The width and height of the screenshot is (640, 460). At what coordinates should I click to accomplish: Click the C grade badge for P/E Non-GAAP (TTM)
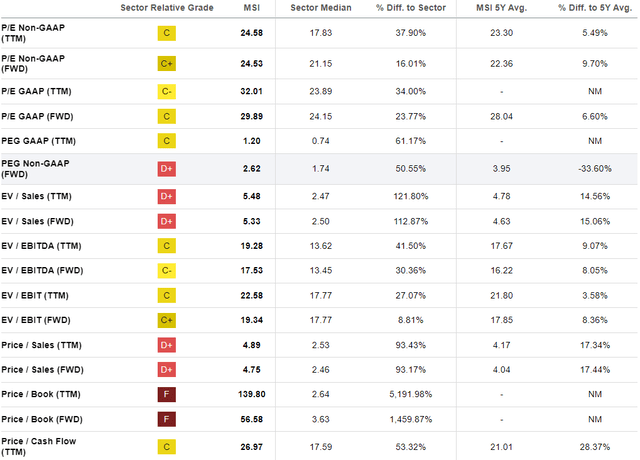point(167,33)
